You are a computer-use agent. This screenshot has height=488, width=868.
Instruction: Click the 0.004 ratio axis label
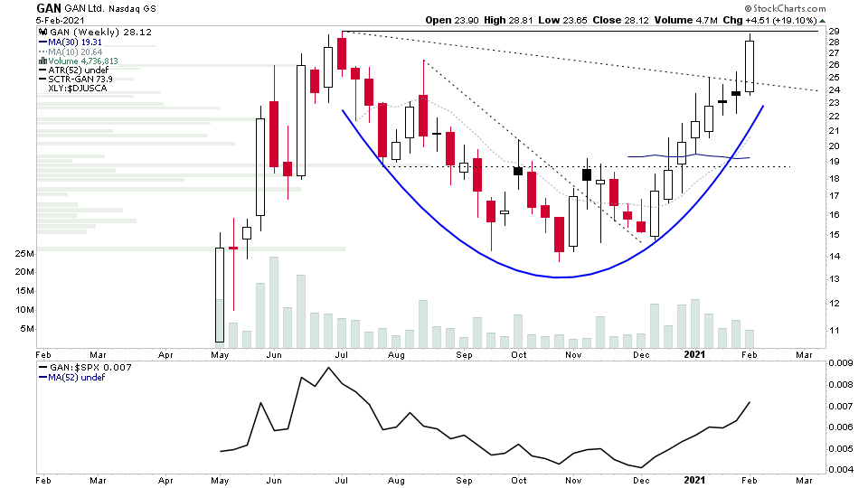click(x=840, y=470)
